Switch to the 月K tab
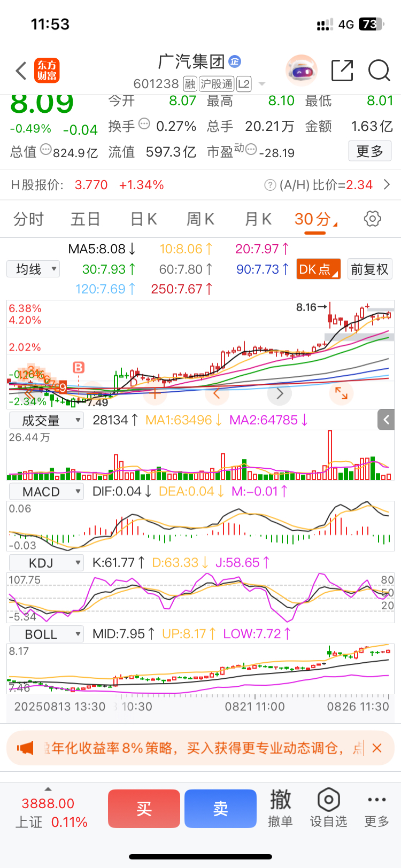The height and width of the screenshot is (868, 401). pyautogui.click(x=258, y=219)
